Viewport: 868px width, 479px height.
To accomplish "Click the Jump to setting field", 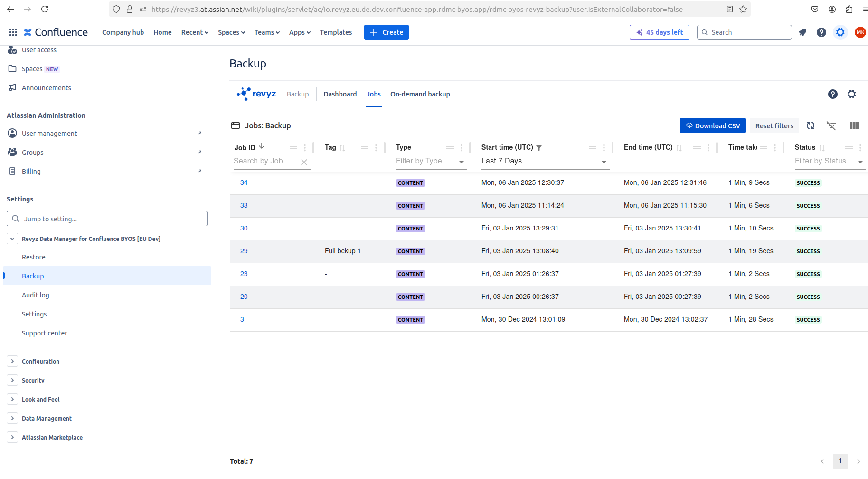I will [107, 219].
